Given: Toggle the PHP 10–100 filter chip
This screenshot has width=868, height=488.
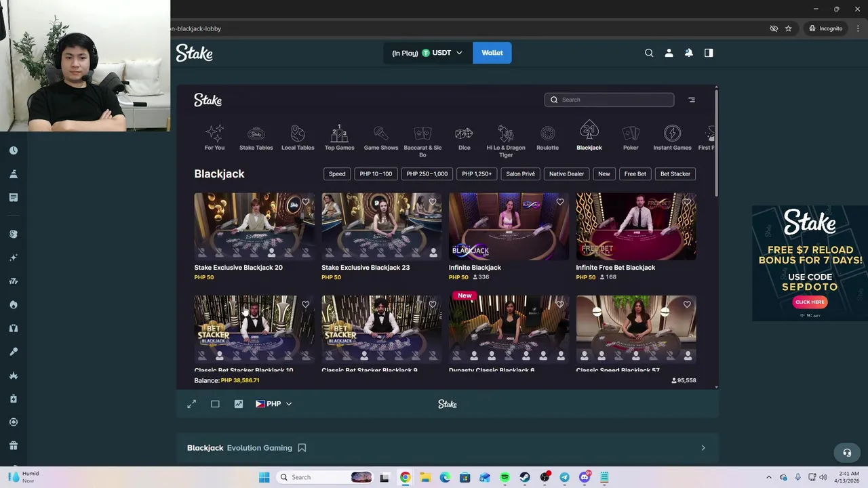Looking at the screenshot, I should click(376, 174).
